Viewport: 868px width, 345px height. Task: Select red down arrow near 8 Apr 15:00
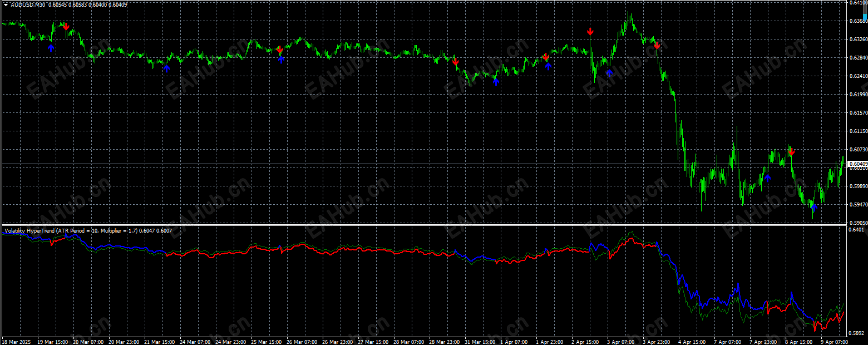point(792,152)
